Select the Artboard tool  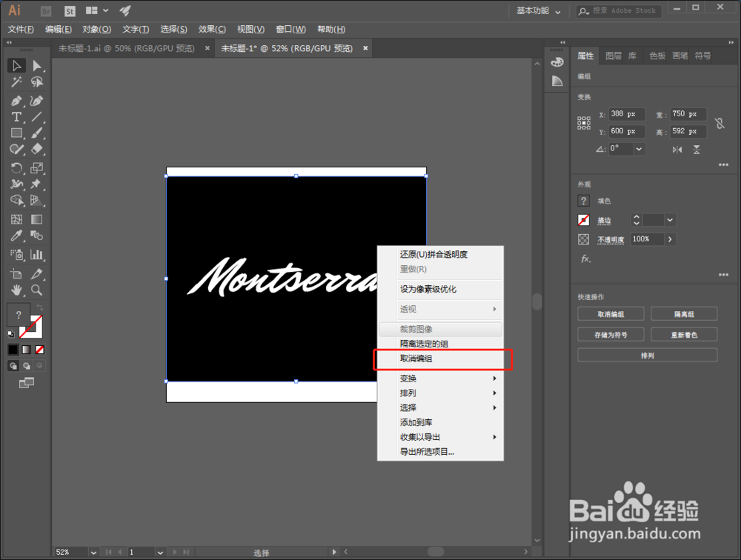coord(16,273)
